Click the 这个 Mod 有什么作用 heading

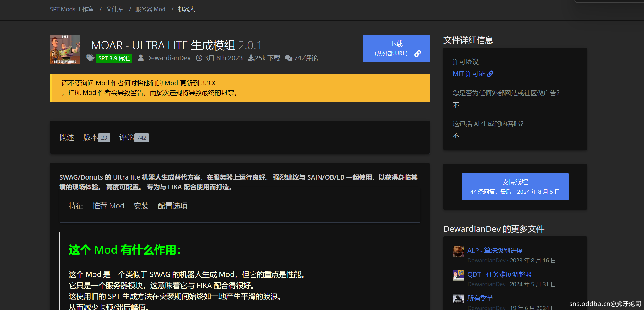pos(125,250)
